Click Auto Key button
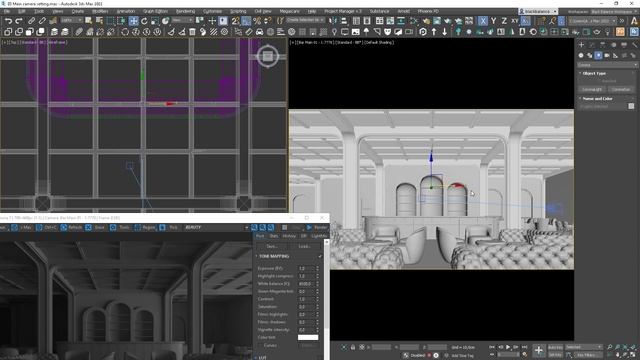640x360 pixels. point(555,347)
